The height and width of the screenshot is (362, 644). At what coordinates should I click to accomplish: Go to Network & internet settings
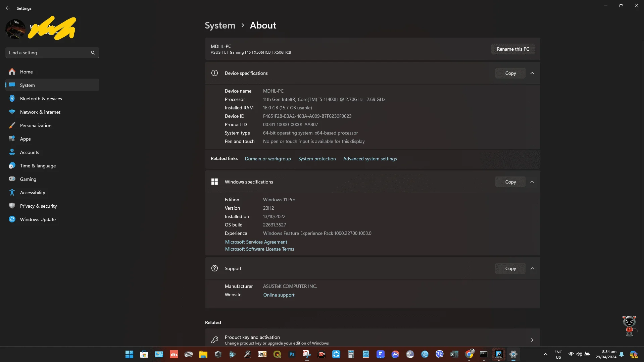point(52,112)
